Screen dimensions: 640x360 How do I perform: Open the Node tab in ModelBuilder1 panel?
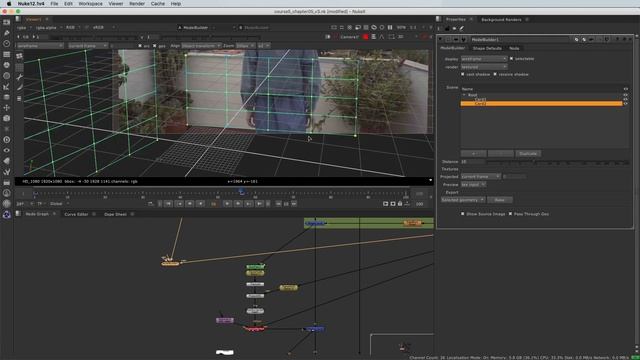(514, 48)
